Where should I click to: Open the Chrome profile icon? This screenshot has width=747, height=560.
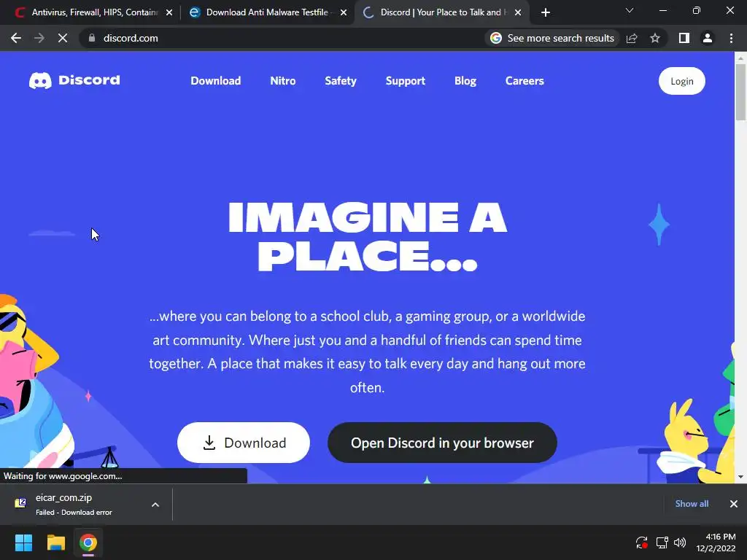708,38
